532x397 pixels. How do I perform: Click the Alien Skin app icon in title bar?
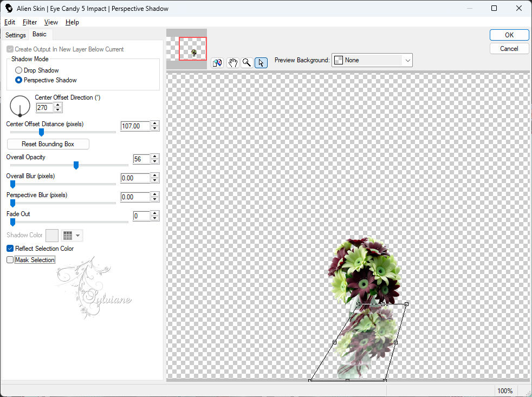coord(9,8)
